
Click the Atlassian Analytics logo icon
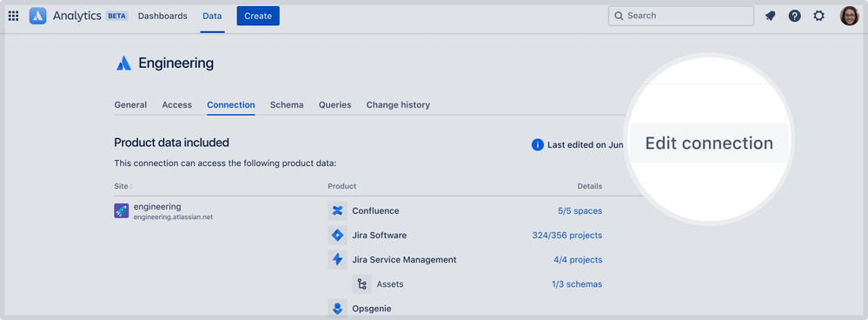(x=37, y=16)
